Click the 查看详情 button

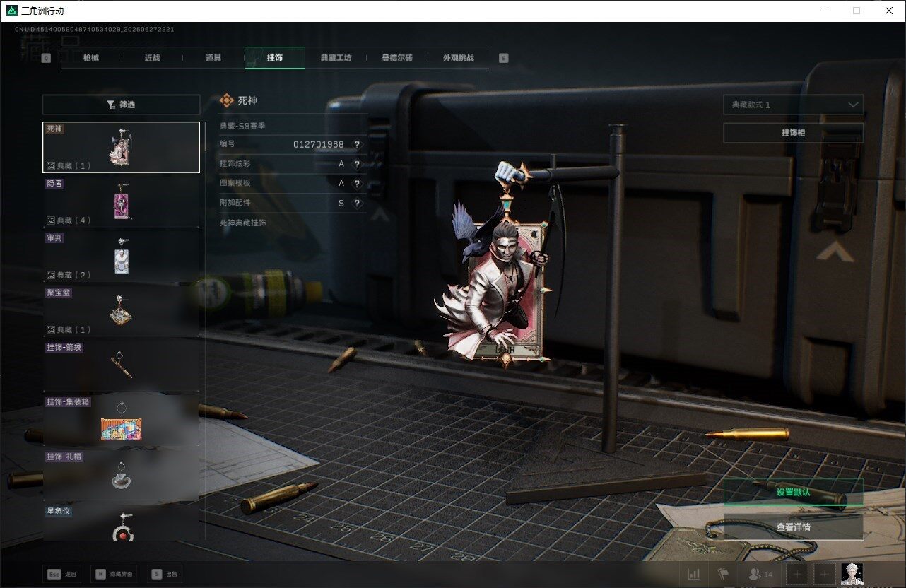pyautogui.click(x=794, y=527)
